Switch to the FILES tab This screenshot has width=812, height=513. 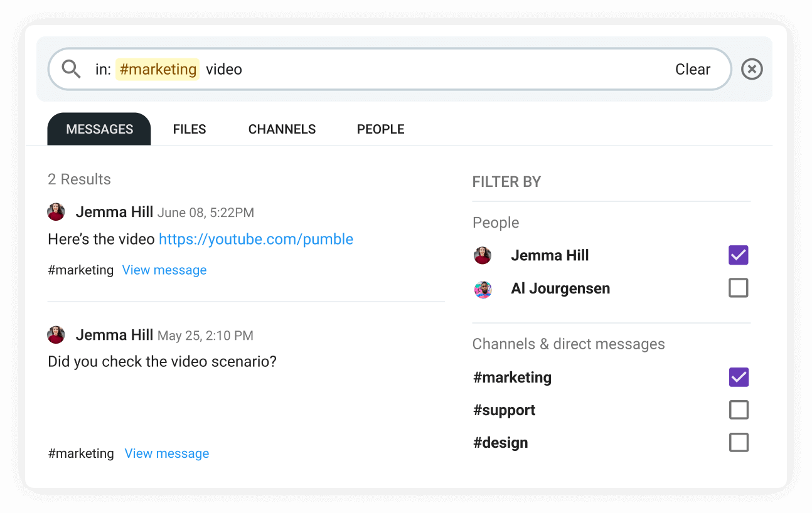(x=190, y=129)
